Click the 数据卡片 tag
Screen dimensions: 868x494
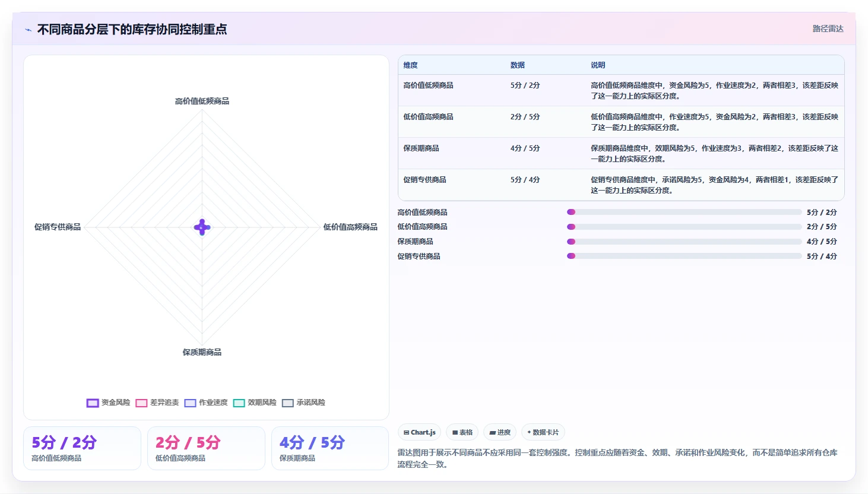point(543,432)
